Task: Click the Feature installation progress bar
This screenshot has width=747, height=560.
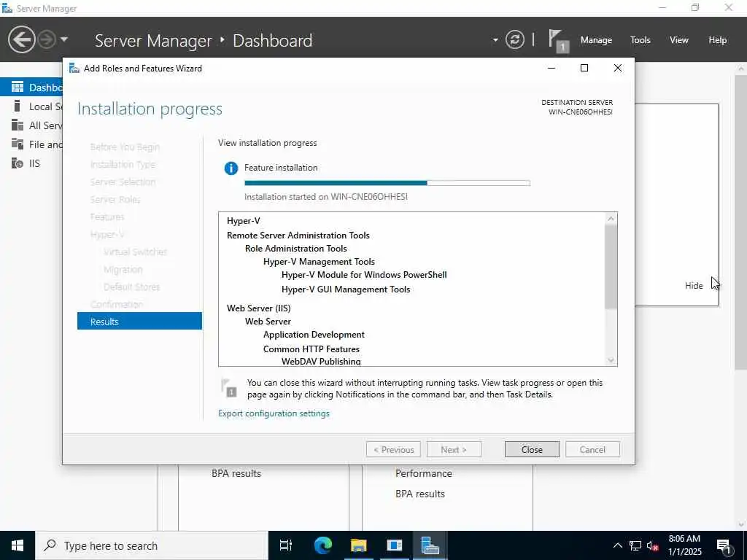Action: coord(387,183)
